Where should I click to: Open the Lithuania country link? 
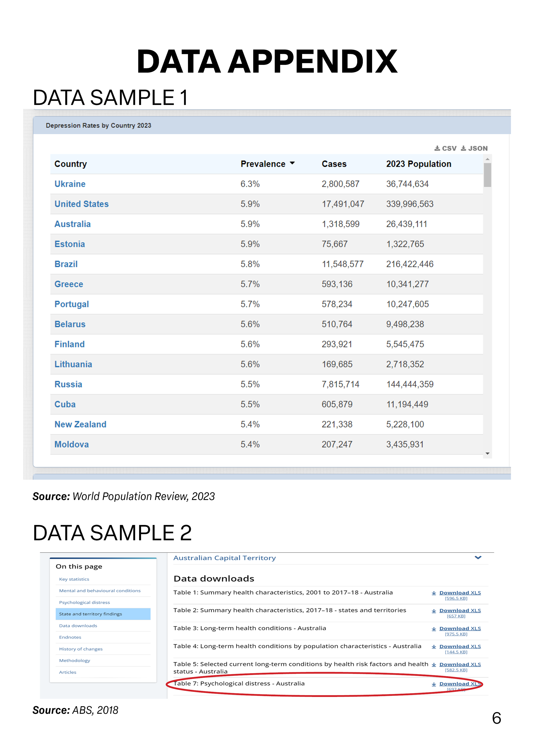pyautogui.click(x=73, y=365)
